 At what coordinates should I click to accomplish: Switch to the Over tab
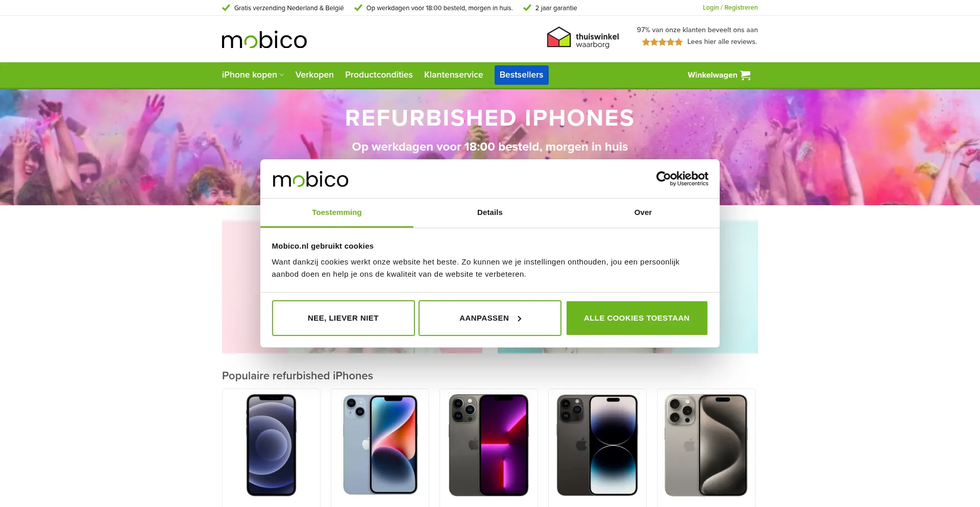[x=643, y=212]
